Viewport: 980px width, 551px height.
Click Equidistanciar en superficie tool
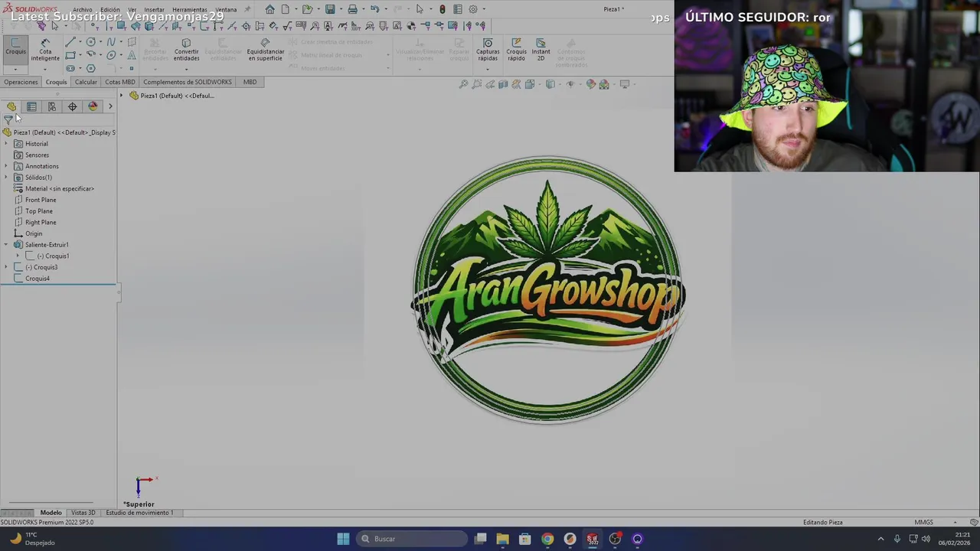tap(265, 50)
